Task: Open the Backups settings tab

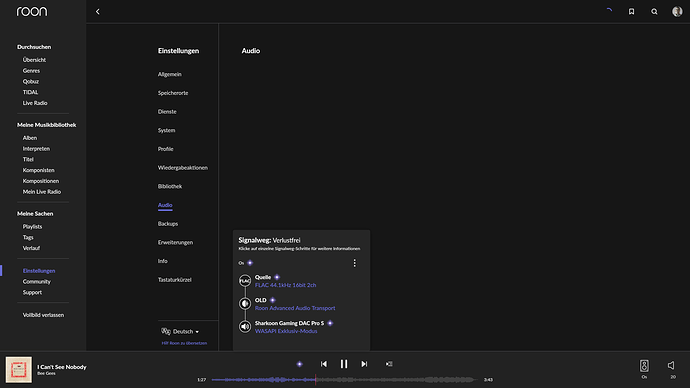Action: [168, 224]
